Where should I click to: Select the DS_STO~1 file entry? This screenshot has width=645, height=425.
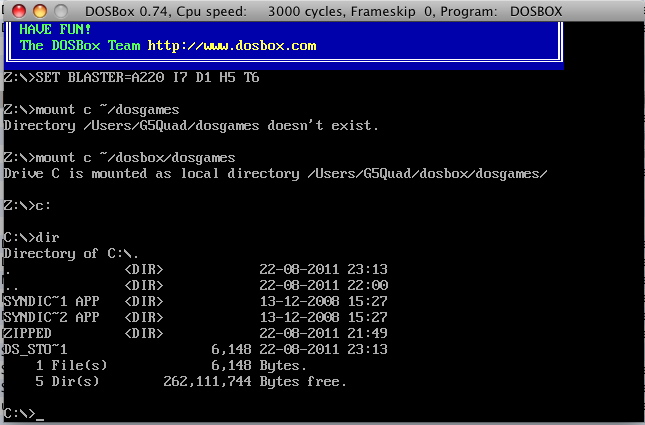tap(36, 350)
